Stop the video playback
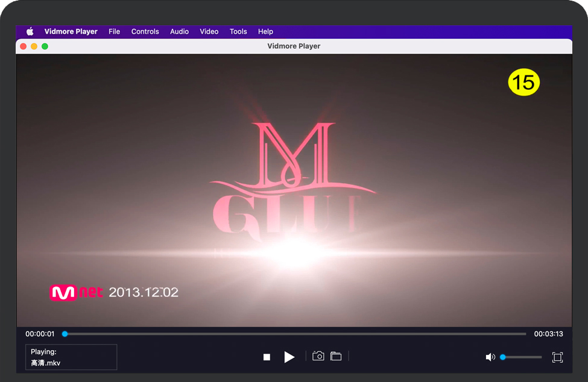Viewport: 588px width, 382px height. click(267, 357)
